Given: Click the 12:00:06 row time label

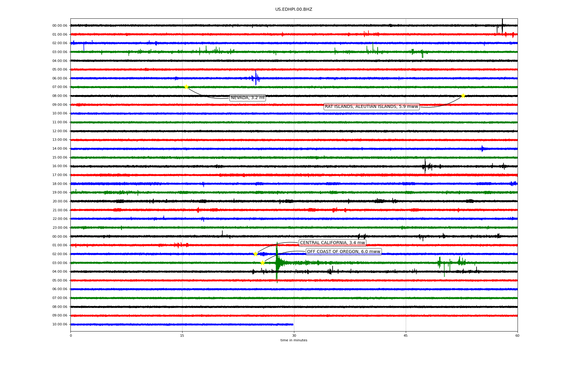Looking at the screenshot, I should (60, 131).
